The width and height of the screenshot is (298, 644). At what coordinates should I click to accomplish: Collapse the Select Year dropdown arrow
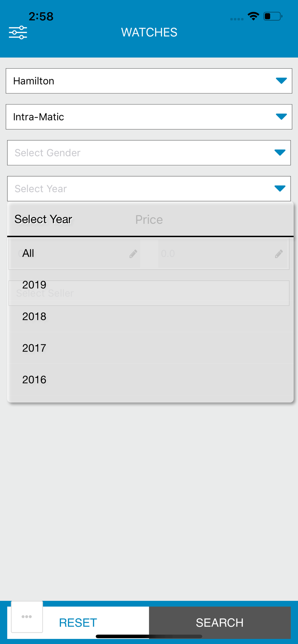pos(280,188)
